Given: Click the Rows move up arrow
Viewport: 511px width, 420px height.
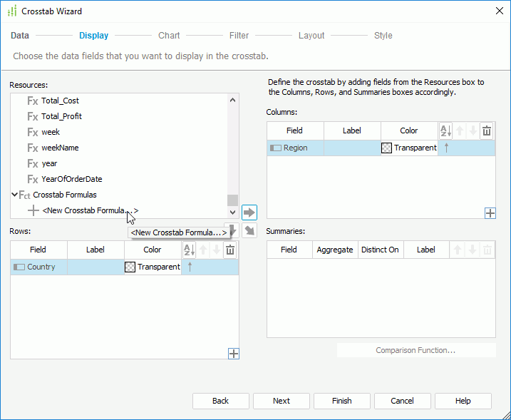Looking at the screenshot, I should 203,250.
